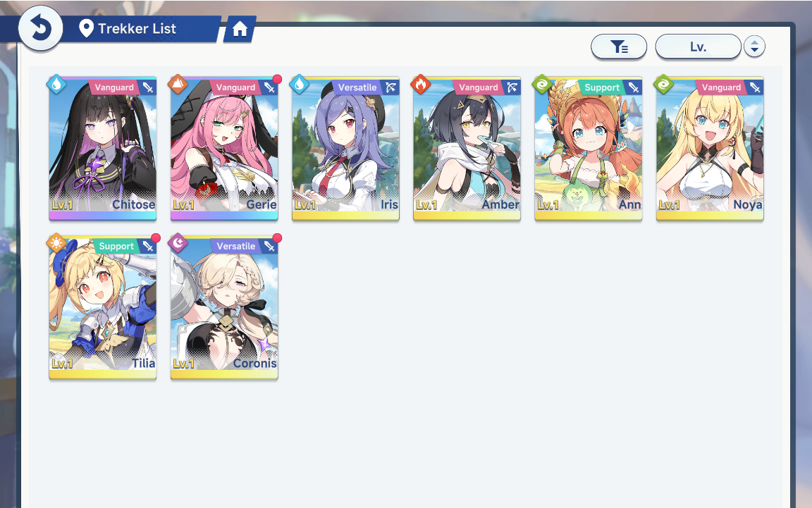Go to home via house icon
The width and height of the screenshot is (812, 508).
coord(239,29)
